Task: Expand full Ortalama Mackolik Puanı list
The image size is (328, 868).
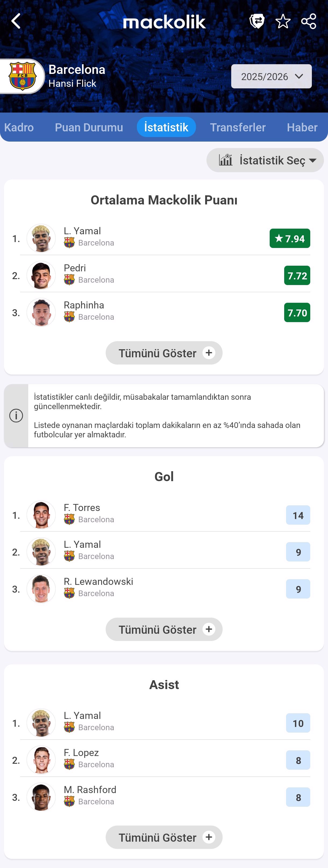Action: coord(164,353)
